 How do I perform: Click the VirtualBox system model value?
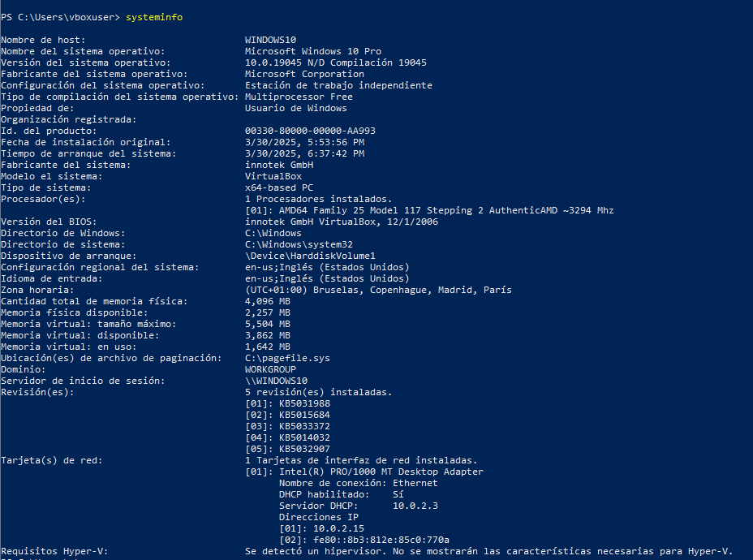click(273, 176)
